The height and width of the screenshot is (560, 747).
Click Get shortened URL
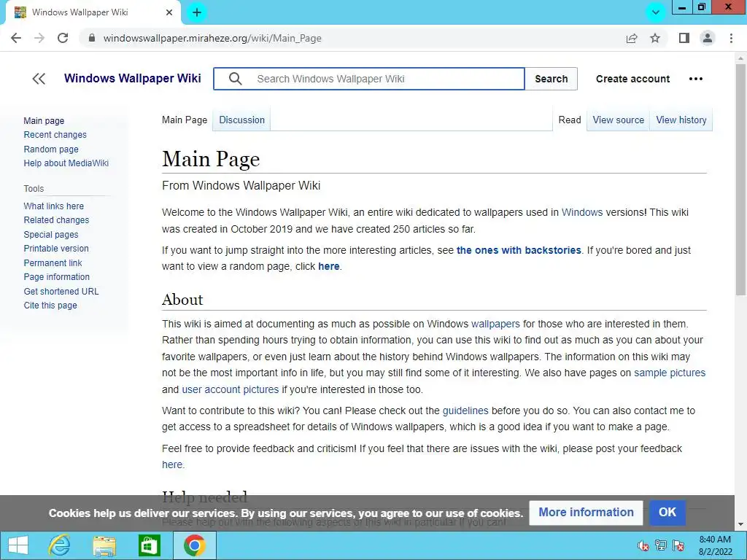61,291
